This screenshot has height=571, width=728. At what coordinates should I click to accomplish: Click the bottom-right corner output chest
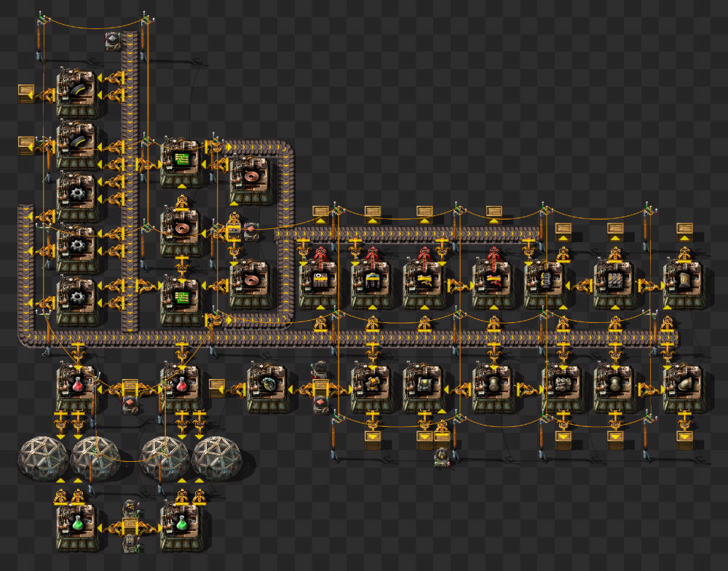[x=684, y=439]
